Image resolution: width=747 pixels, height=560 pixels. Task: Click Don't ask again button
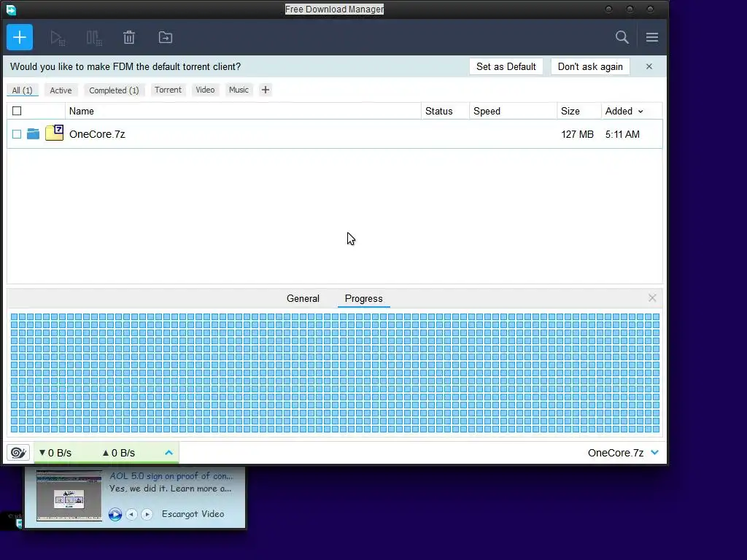click(x=590, y=66)
